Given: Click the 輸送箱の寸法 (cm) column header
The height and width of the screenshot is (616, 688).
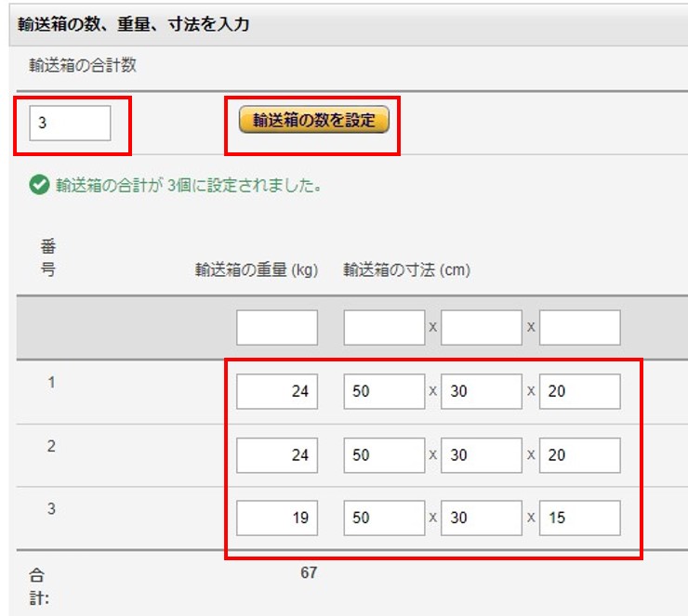Looking at the screenshot, I should 406,269.
